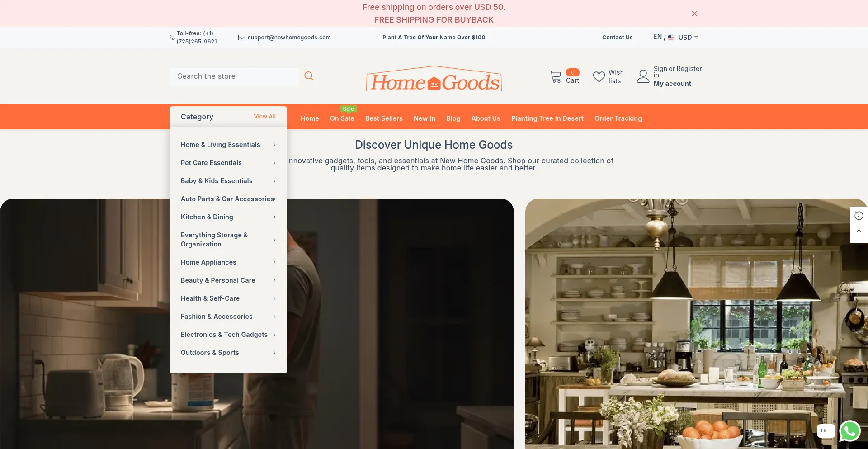
Task: Open the recently viewed history icon
Action: pyautogui.click(x=859, y=216)
